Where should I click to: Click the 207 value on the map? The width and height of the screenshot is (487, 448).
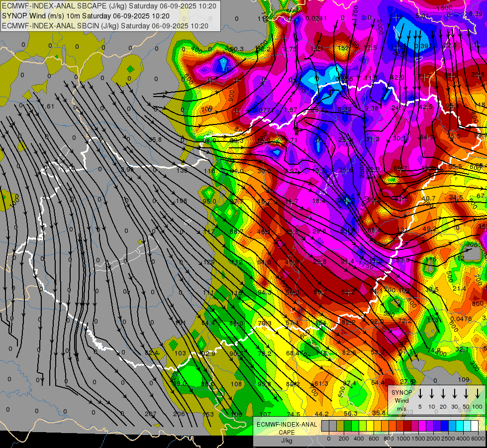click(x=151, y=414)
